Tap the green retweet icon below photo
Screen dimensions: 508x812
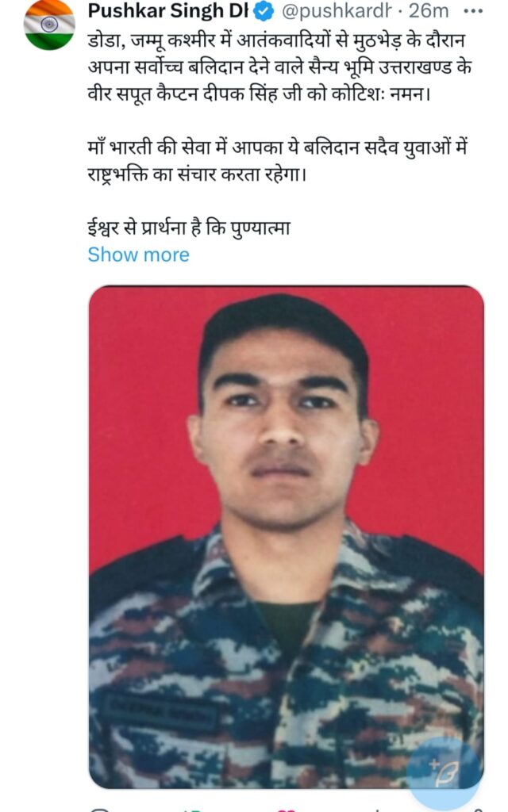pos(193,810)
